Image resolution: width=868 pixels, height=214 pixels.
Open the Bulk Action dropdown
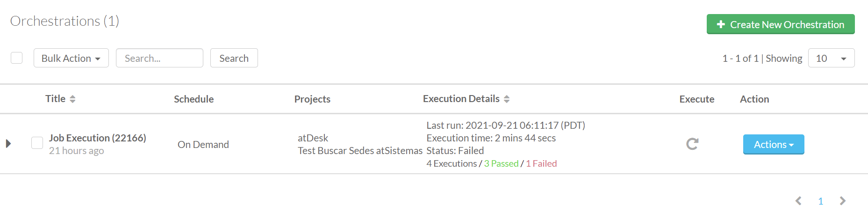[71, 58]
